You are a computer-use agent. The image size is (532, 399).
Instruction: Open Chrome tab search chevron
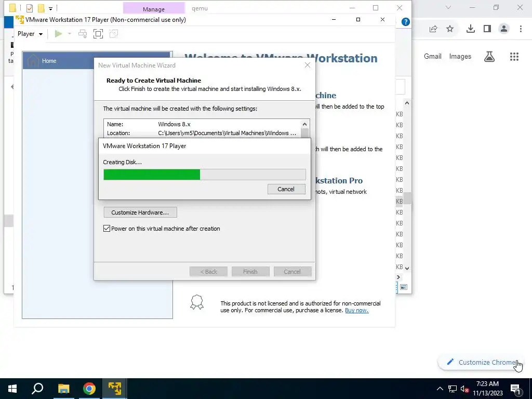(x=448, y=7)
